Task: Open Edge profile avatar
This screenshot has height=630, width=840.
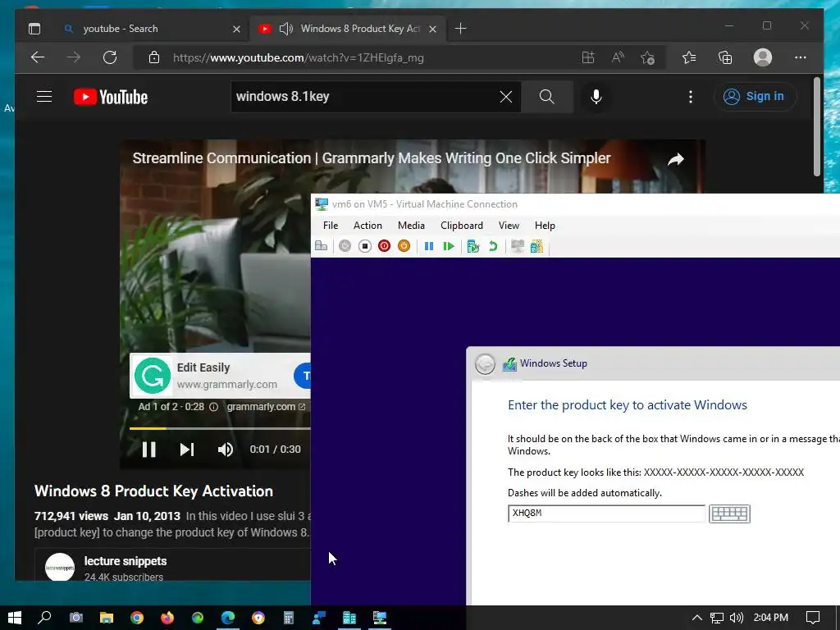Action: point(763,57)
